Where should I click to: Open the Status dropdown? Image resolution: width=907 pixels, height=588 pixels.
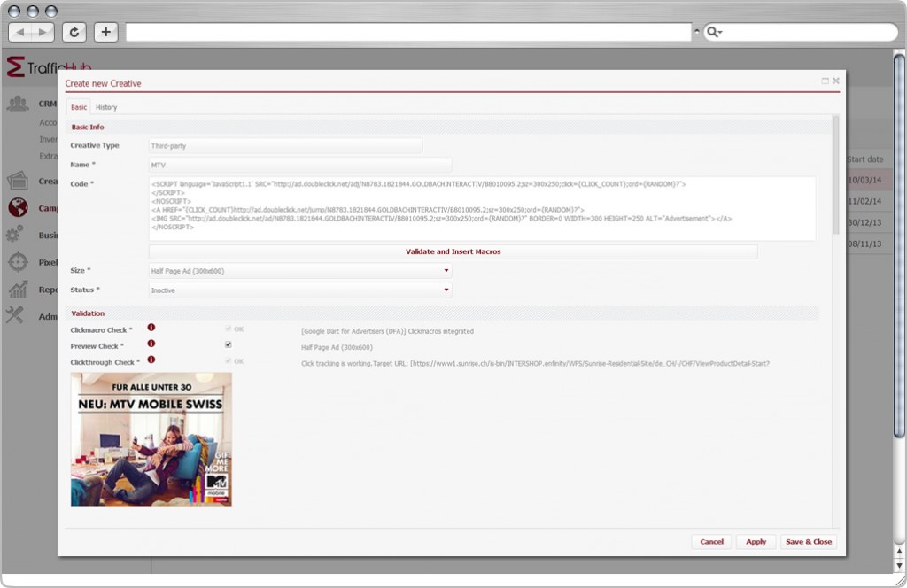point(300,290)
